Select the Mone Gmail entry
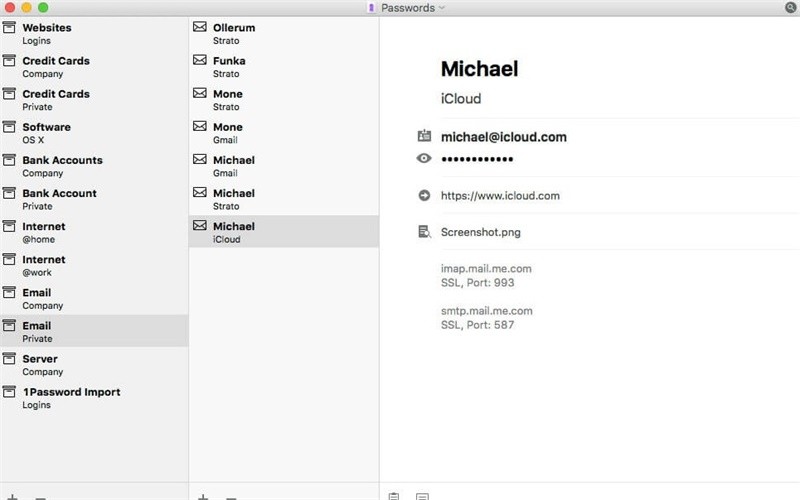 pyautogui.click(x=284, y=133)
